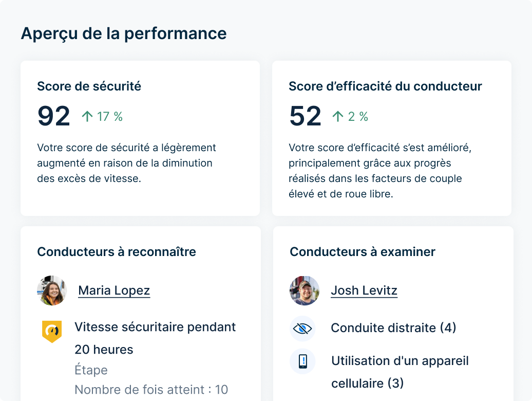
Task: Click the upward arrow next to 2 %
Action: coord(337,116)
